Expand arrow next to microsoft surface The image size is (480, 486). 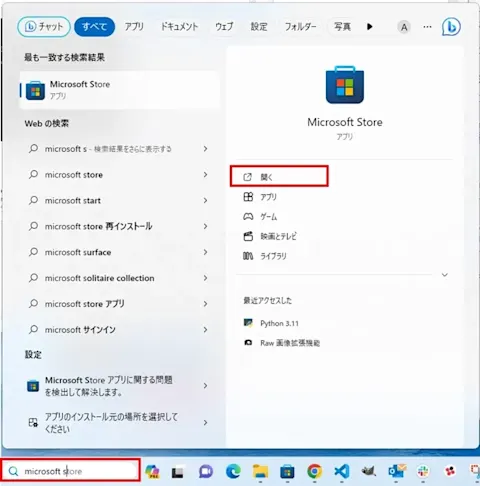pos(205,252)
